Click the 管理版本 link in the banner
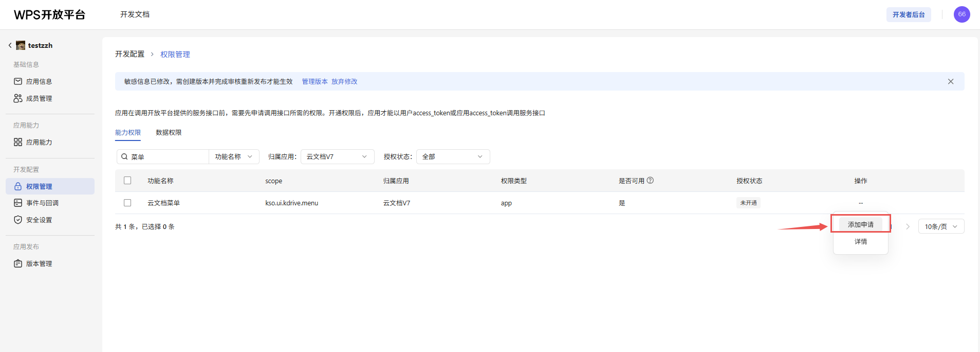 315,81
